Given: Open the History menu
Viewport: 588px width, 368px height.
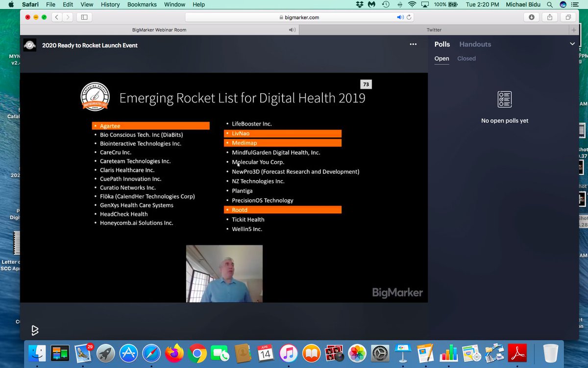Looking at the screenshot, I should tap(110, 4).
